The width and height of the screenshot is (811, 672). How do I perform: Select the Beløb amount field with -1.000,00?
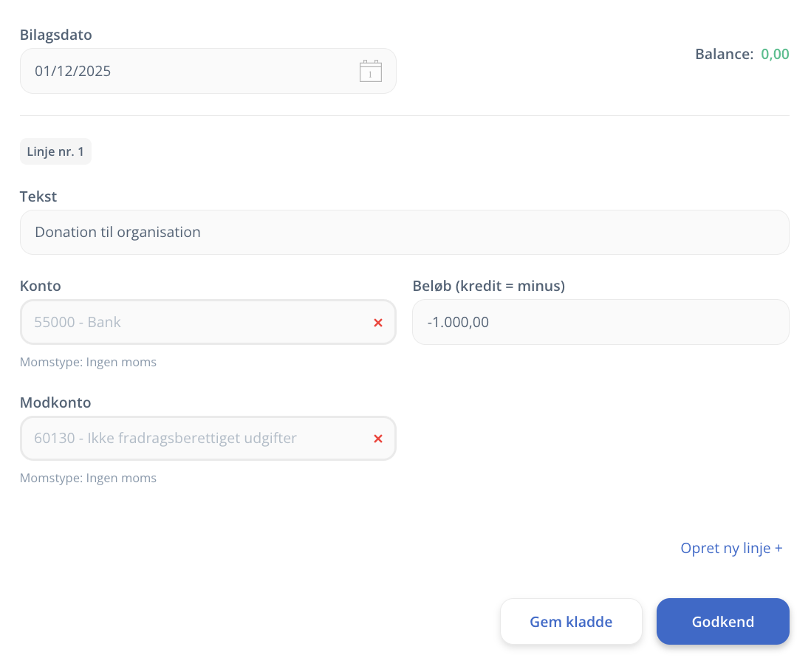pyautogui.click(x=600, y=322)
